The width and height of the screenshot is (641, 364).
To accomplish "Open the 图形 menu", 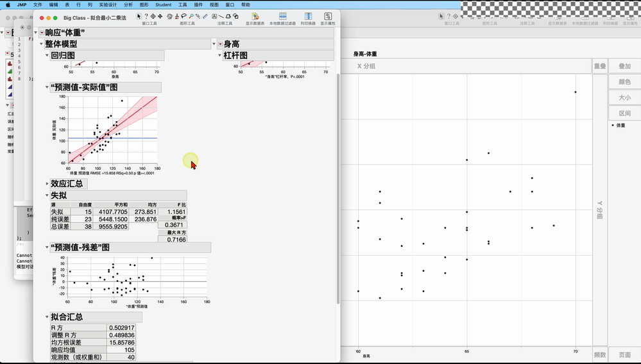I will 144,5.
